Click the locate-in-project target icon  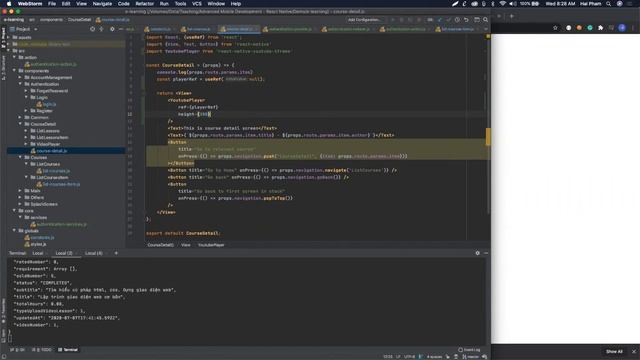pos(92,29)
